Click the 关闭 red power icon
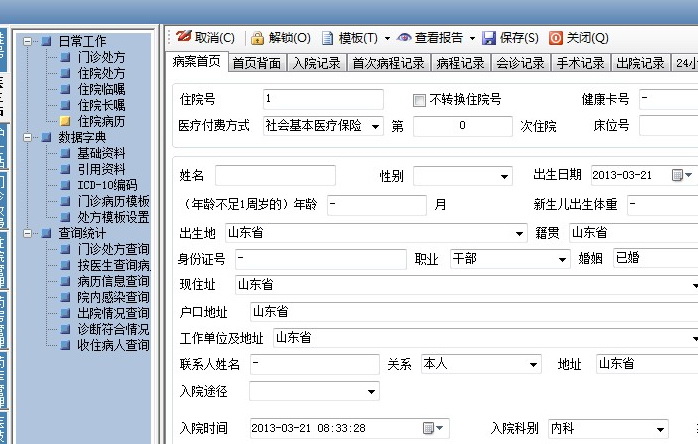The height and width of the screenshot is (444, 698). pyautogui.click(x=556, y=38)
